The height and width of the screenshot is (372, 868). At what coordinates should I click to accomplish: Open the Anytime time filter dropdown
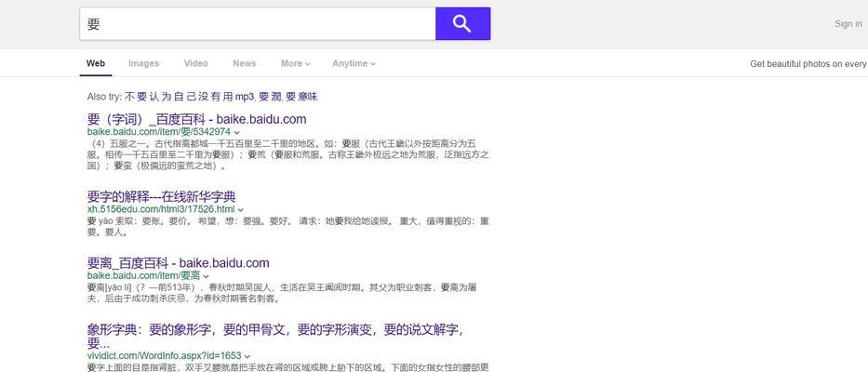354,63
